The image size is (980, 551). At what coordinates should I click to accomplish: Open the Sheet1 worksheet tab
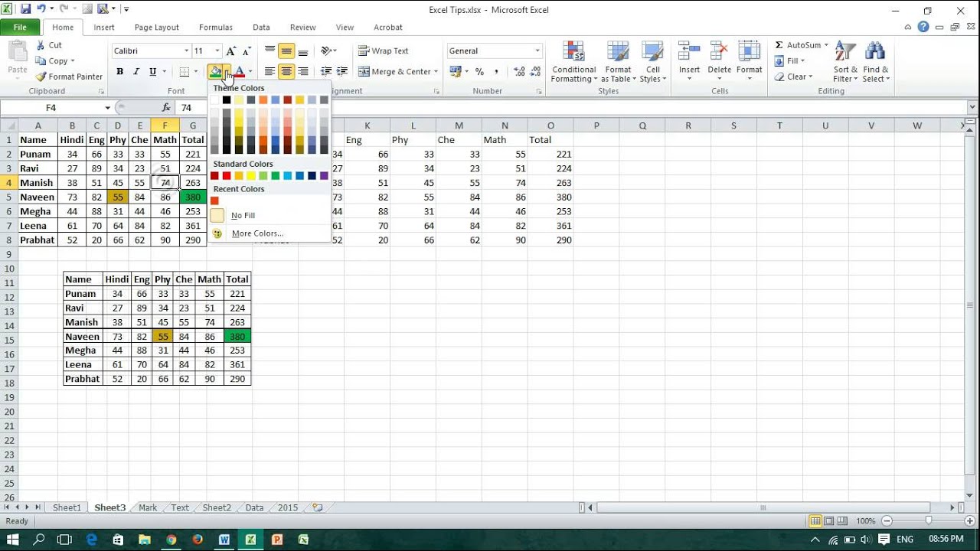[x=67, y=507]
